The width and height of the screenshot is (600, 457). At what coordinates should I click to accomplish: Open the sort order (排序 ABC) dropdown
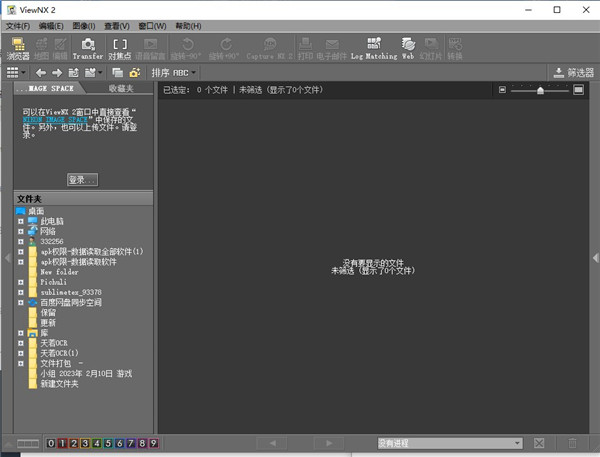pos(173,73)
